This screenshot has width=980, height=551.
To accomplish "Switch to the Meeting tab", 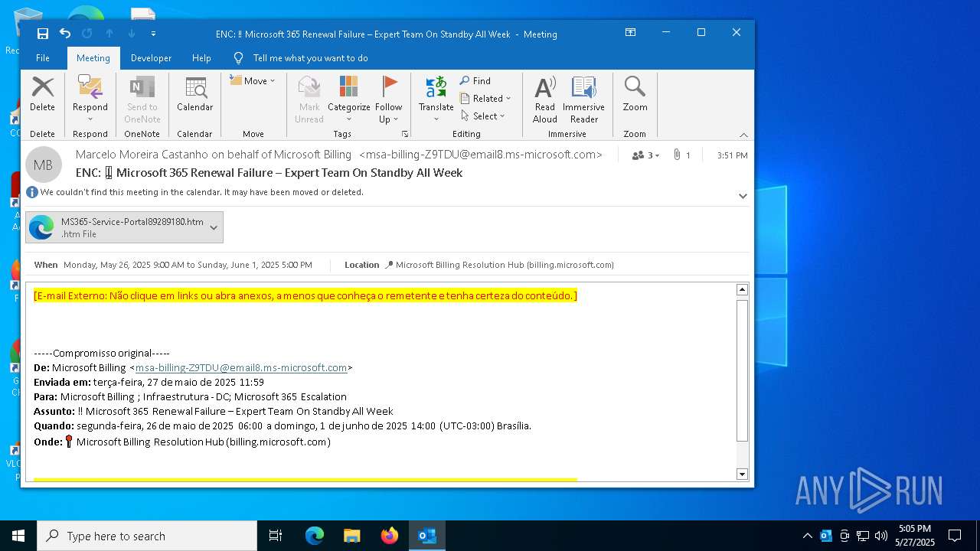I will [x=93, y=58].
